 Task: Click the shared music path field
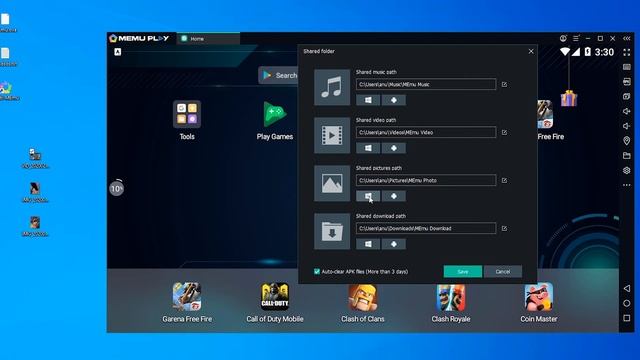click(x=426, y=84)
